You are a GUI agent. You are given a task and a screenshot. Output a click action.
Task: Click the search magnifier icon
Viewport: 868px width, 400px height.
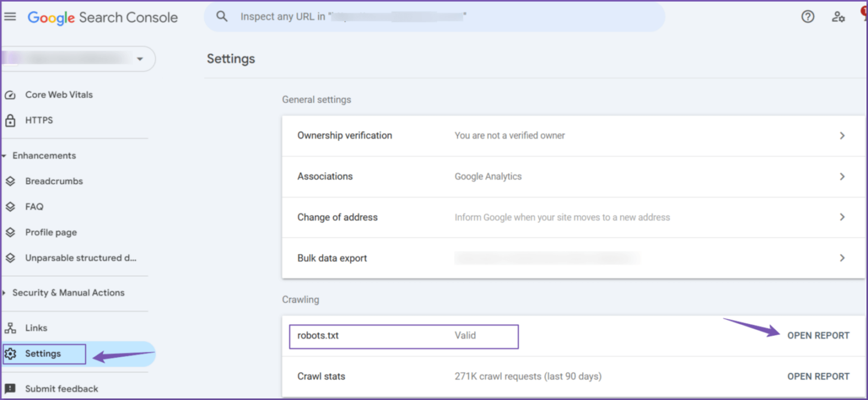coord(222,16)
